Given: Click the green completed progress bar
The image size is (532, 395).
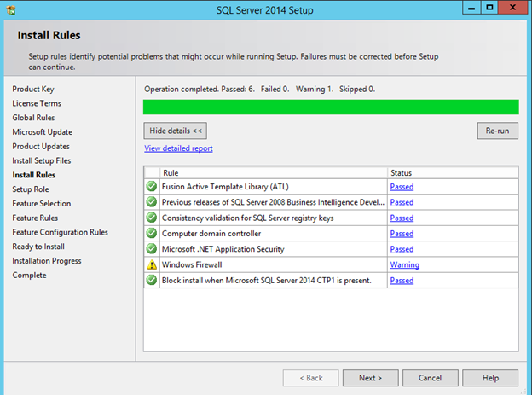Looking at the screenshot, I should point(331,107).
